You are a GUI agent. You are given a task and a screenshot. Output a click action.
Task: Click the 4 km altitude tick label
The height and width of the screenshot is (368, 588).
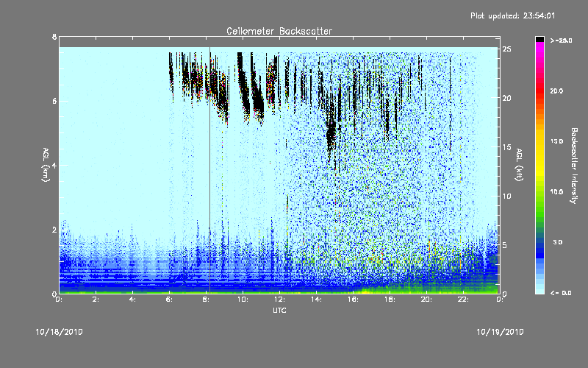pos(54,165)
